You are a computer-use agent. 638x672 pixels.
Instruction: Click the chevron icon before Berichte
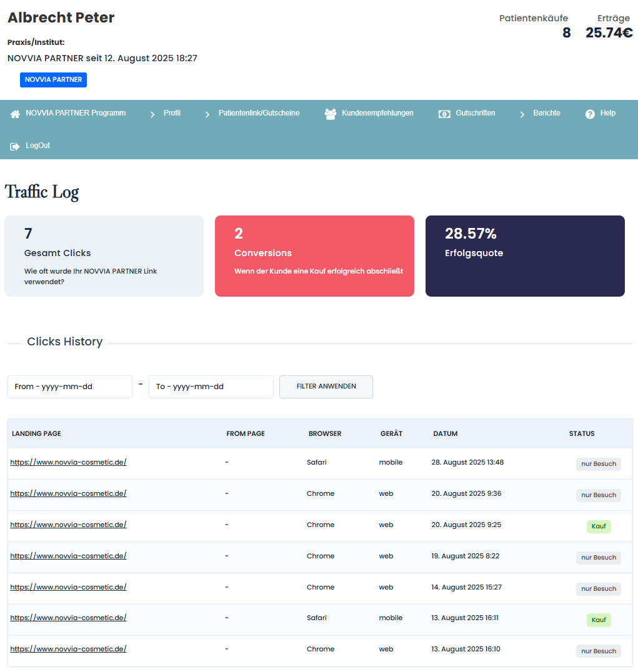(522, 114)
